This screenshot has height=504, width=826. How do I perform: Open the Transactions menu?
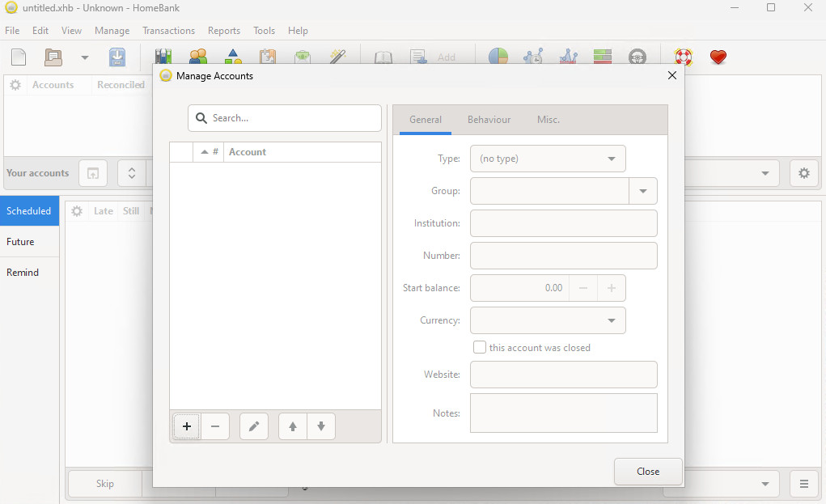[168, 31]
